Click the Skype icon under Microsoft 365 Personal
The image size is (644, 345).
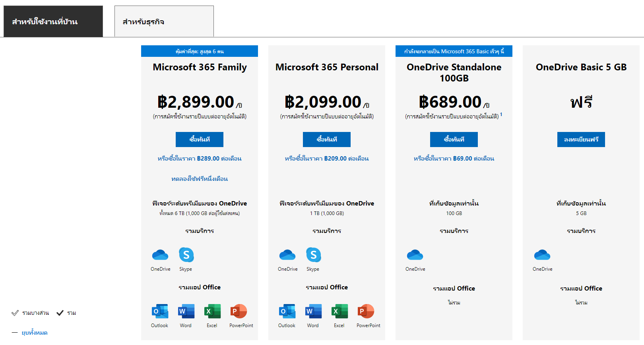tap(313, 255)
